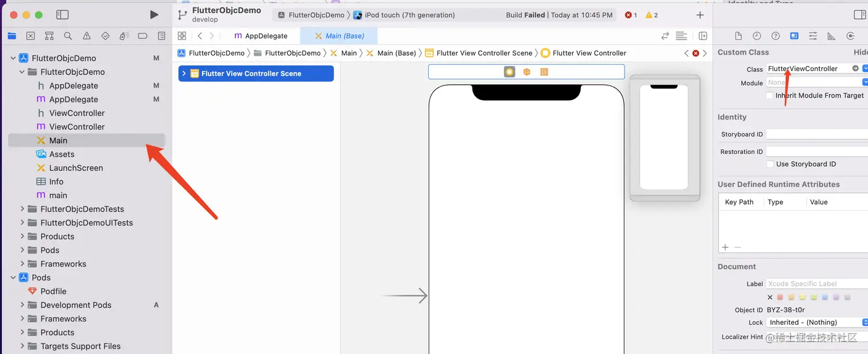This screenshot has width=868, height=354.
Task: Show the Size inspector ruler
Action: [831, 36]
